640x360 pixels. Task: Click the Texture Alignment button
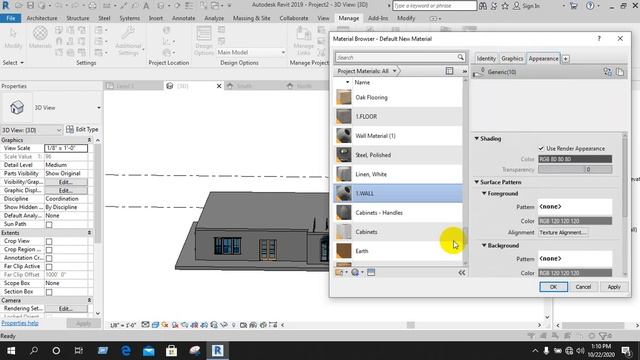click(x=563, y=232)
